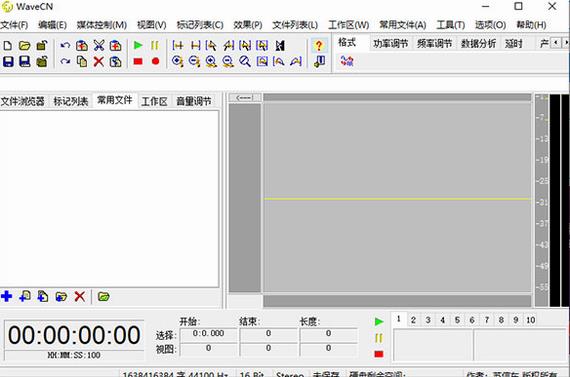Switch to the 频率调节 effects tab
Screen dimensions: 570x377
[434, 44]
